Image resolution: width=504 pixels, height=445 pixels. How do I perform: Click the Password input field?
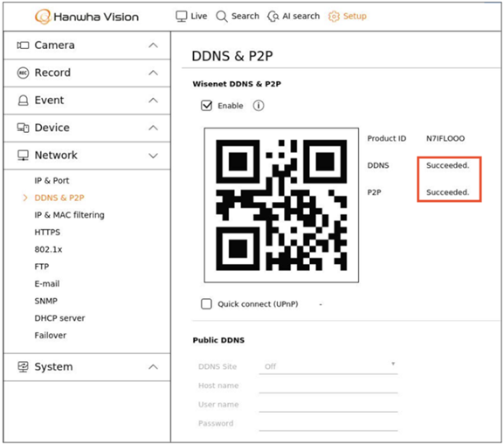pyautogui.click(x=328, y=423)
